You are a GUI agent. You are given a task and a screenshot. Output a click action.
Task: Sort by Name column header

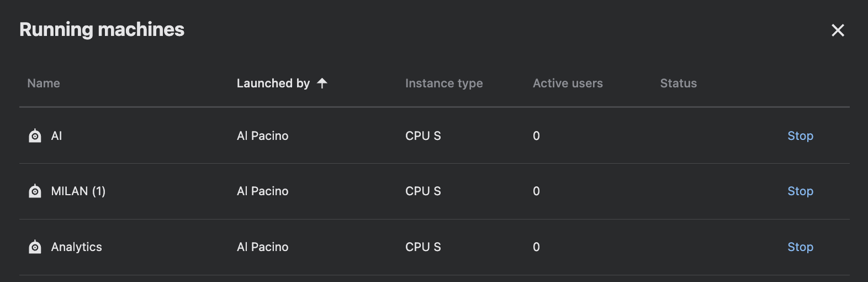coord(44,83)
